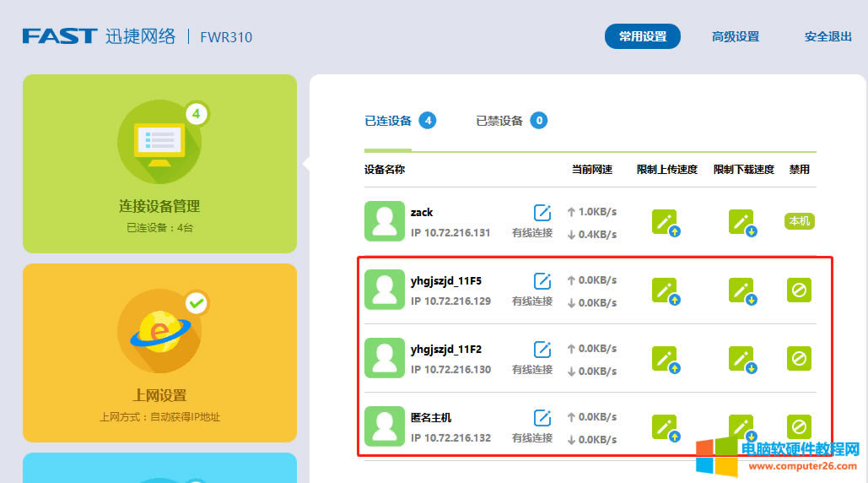This screenshot has height=483, width=868.
Task: Set upload speed limit for zack
Action: coord(666,222)
